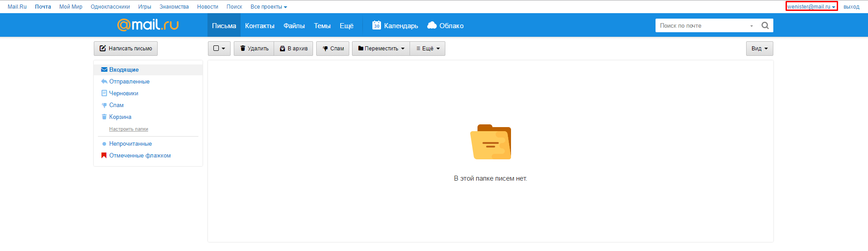Click the trash bin icon beside Корзина

[104, 117]
